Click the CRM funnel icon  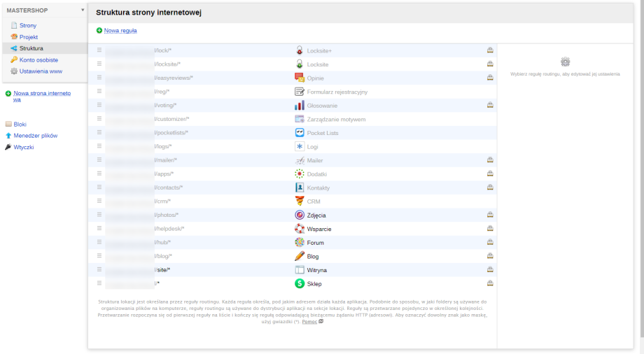[300, 201]
